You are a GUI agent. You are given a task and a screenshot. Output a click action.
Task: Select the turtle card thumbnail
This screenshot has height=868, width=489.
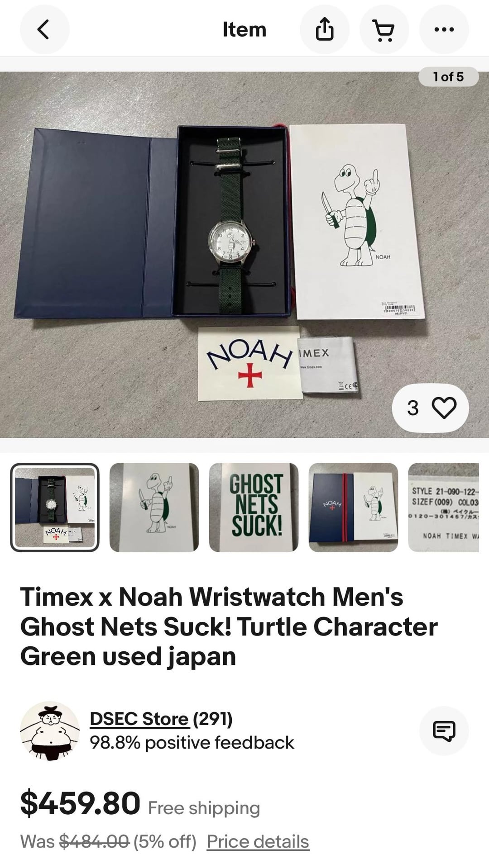click(154, 508)
